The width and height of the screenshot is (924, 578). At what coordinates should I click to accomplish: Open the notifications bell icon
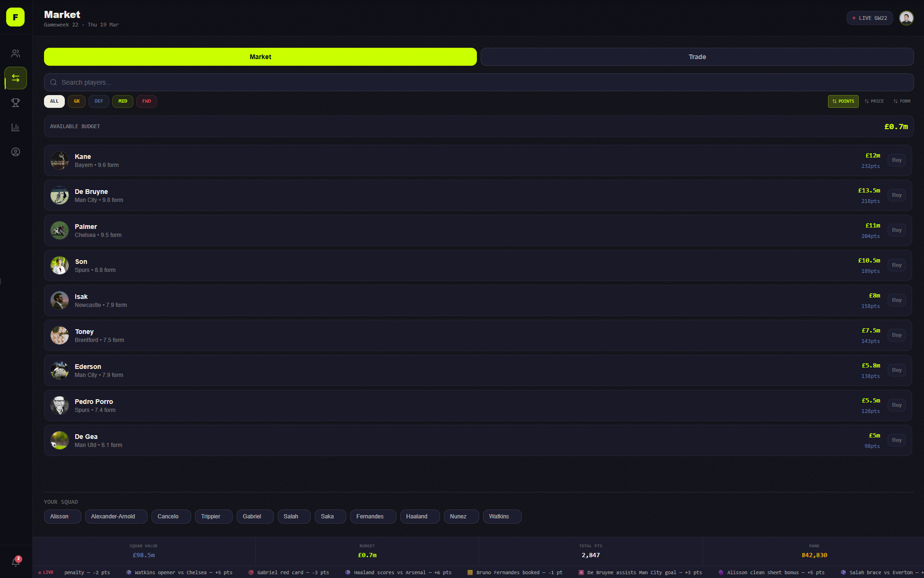pos(16,562)
